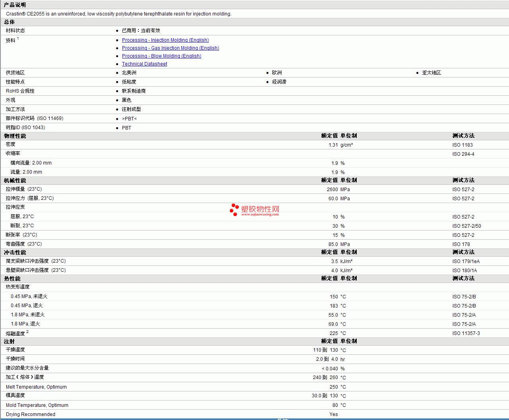Select the Crastin CE2055 description sentence
The height and width of the screenshot is (420, 509).
pos(119,14)
